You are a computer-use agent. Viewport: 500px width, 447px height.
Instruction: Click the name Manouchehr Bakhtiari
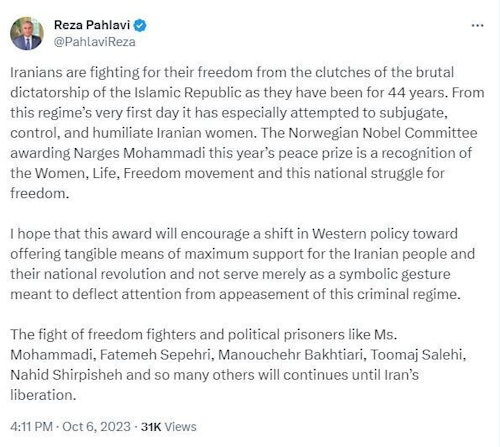tap(291, 355)
